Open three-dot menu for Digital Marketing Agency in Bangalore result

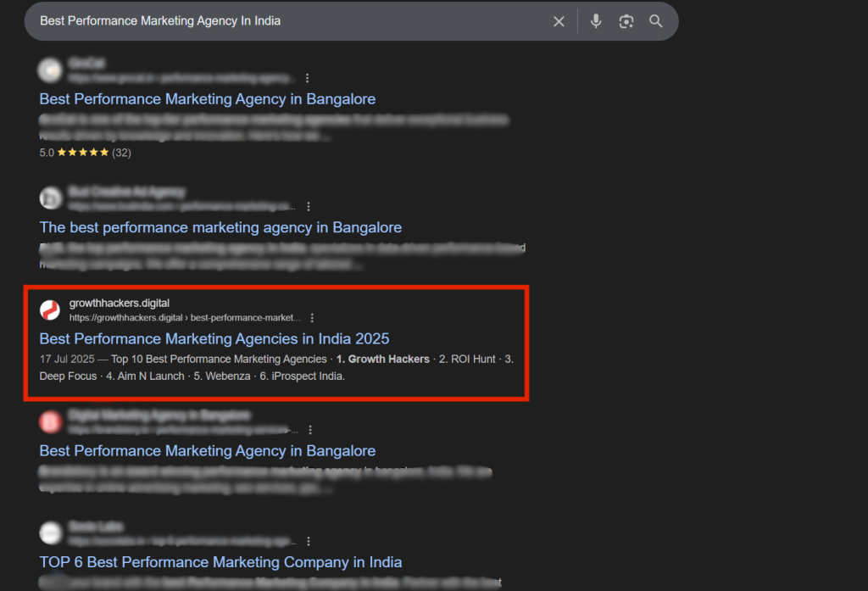tap(312, 430)
